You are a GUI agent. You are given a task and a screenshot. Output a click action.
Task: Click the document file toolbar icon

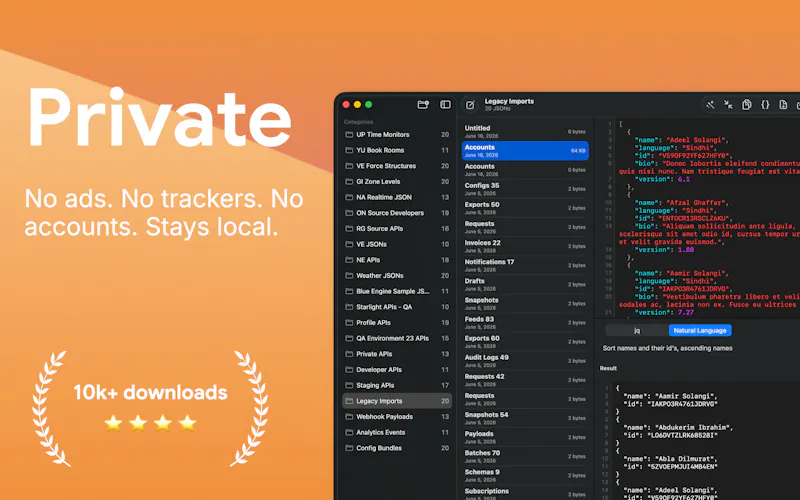pos(783,105)
